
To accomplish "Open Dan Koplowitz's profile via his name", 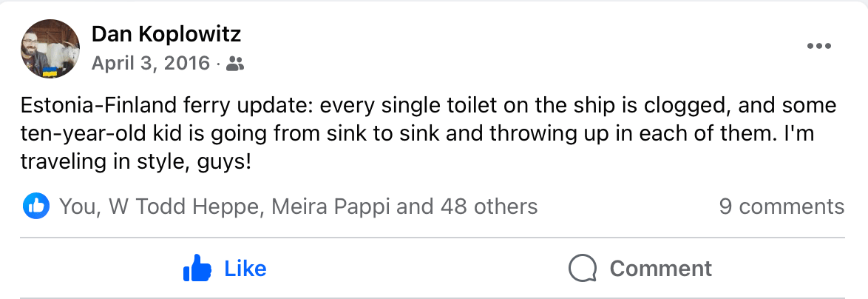I will [x=166, y=34].
